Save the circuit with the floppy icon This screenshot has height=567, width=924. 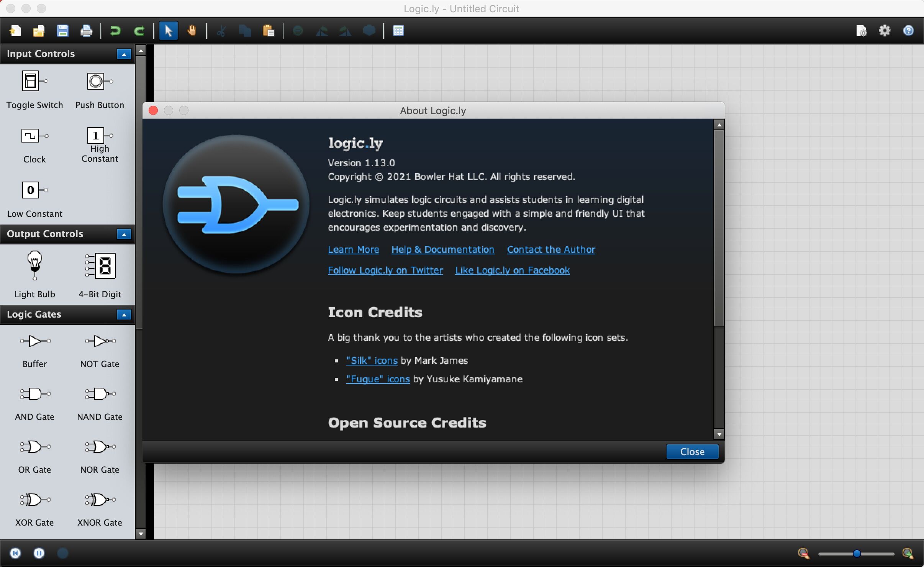(62, 31)
